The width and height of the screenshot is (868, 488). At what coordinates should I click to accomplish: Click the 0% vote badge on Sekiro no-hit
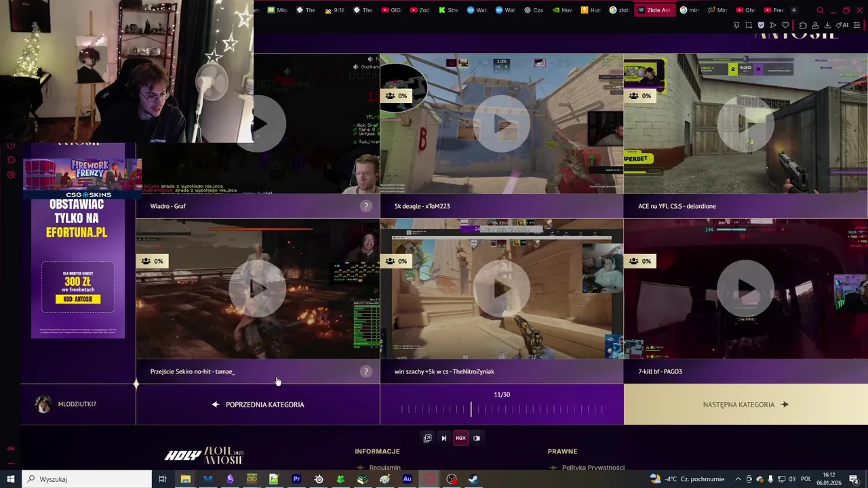pos(152,261)
